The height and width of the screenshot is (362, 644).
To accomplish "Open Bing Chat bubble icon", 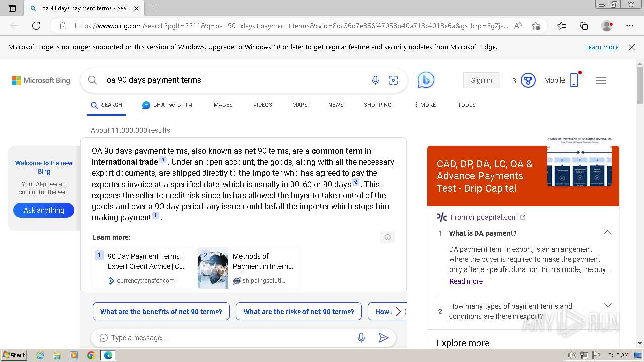I will [x=426, y=80].
